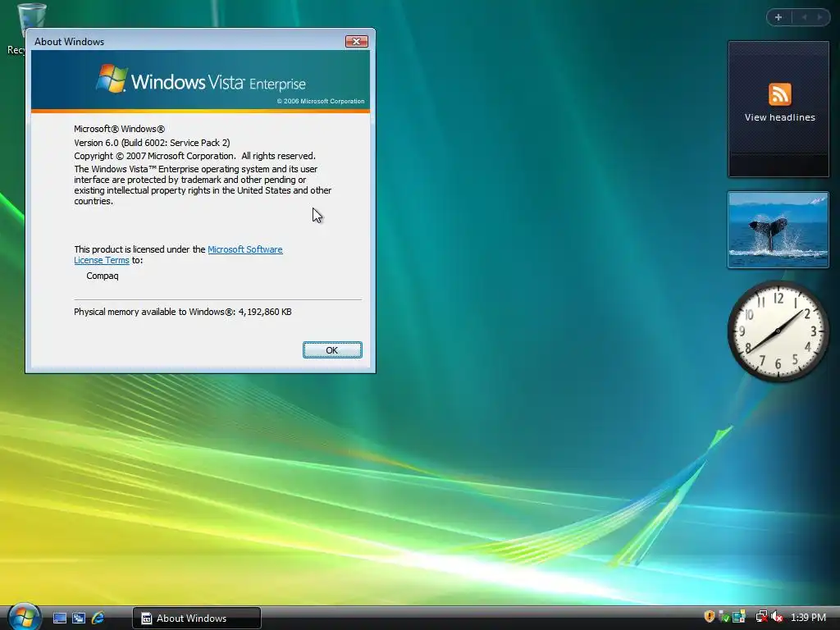Click the licensee name Compaq

click(x=103, y=276)
